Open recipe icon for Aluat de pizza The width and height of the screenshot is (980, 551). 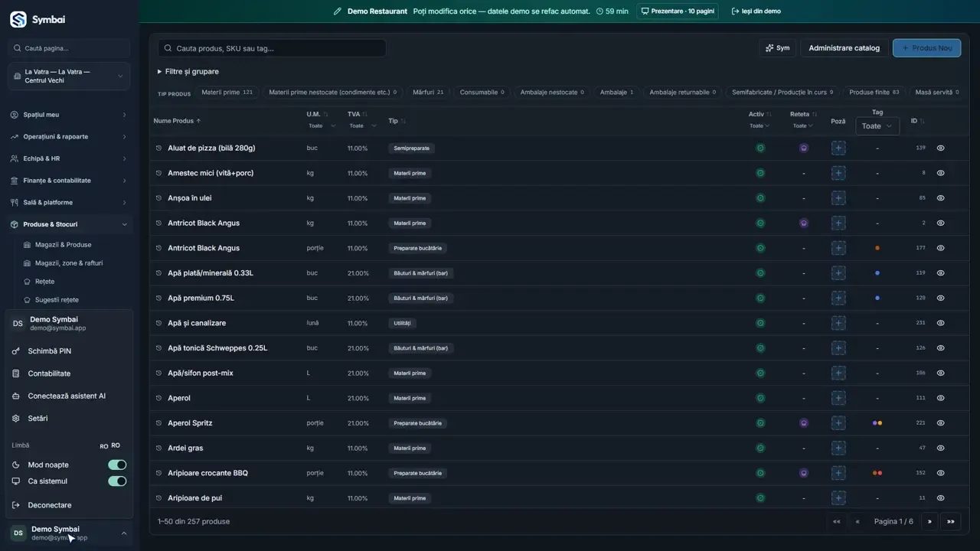point(804,148)
